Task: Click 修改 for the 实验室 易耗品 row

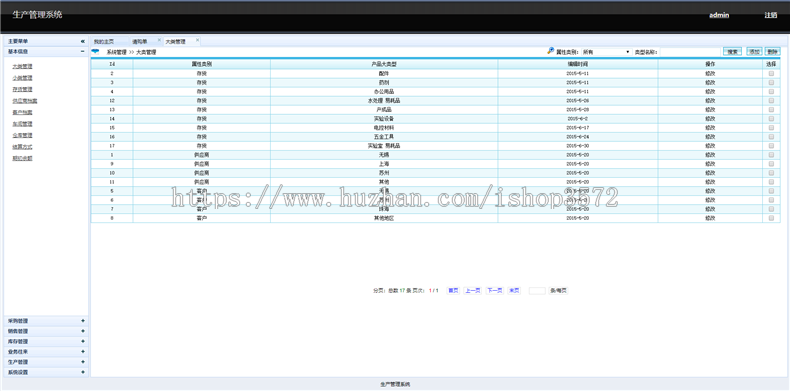Action: pyautogui.click(x=710, y=146)
